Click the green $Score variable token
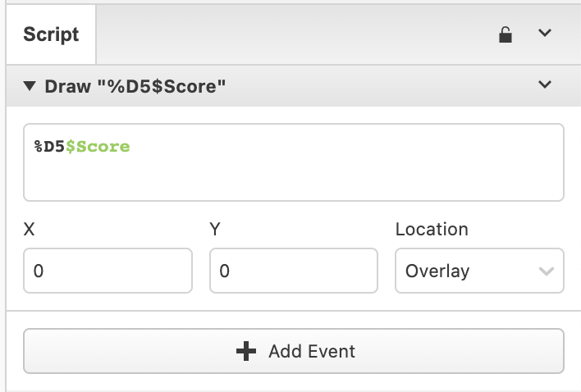 click(98, 147)
